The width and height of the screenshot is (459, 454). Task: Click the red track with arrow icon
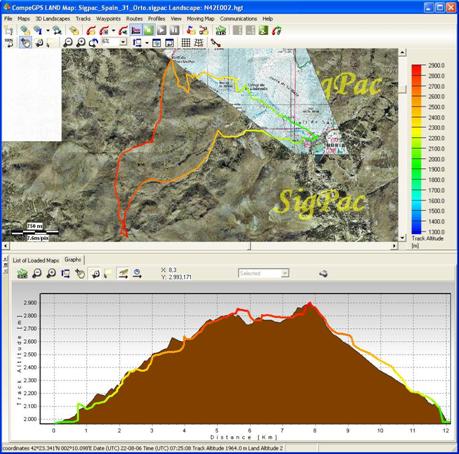pyautogui.click(x=123, y=31)
